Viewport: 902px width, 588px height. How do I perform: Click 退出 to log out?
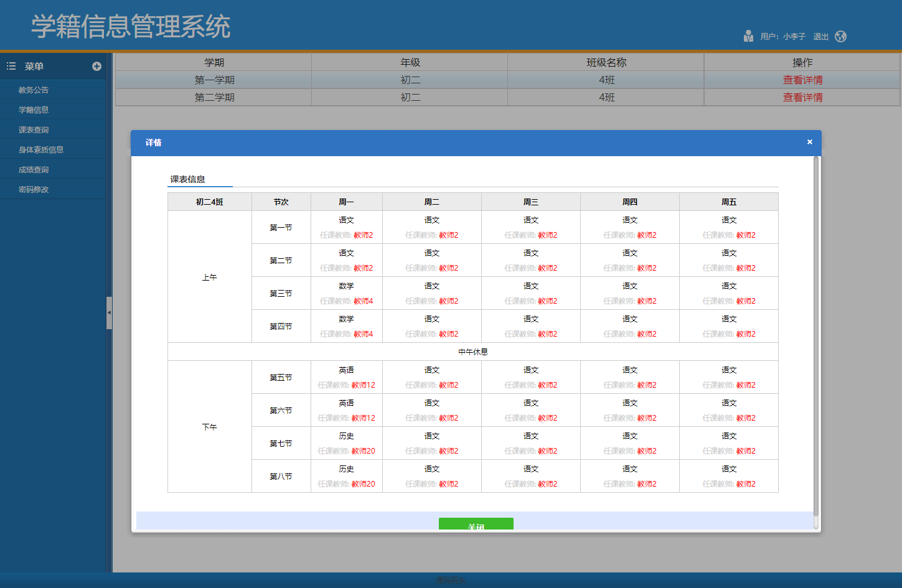point(820,37)
